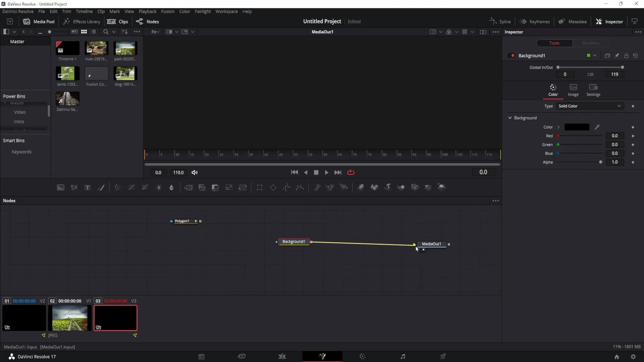644x362 pixels.
Task: Click the Alpha value input field
Action: (x=615, y=162)
